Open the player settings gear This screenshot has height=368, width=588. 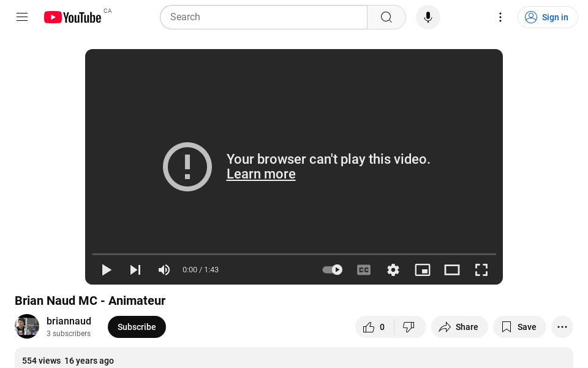pos(393,270)
